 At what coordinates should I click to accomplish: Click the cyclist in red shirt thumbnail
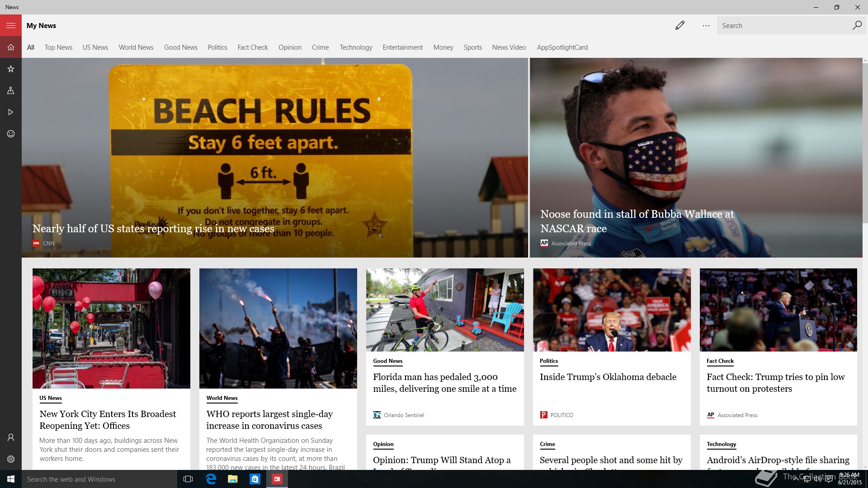pyautogui.click(x=445, y=310)
